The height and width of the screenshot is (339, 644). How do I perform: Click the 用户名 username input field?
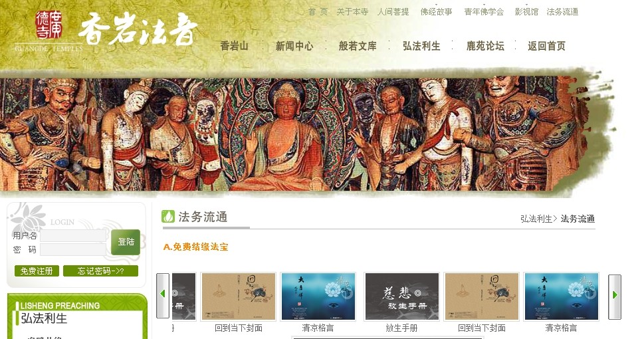click(73, 236)
